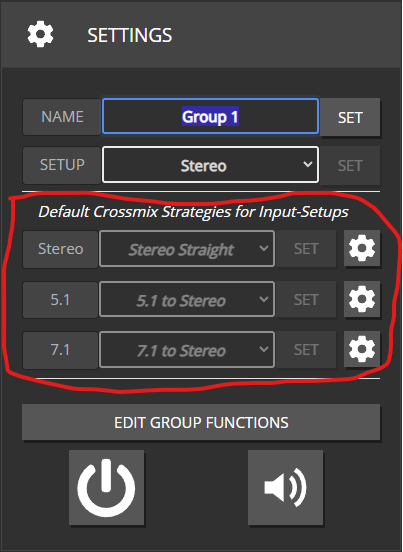The image size is (403, 552).
Task: Toggle the group speaker mute button
Action: click(285, 488)
